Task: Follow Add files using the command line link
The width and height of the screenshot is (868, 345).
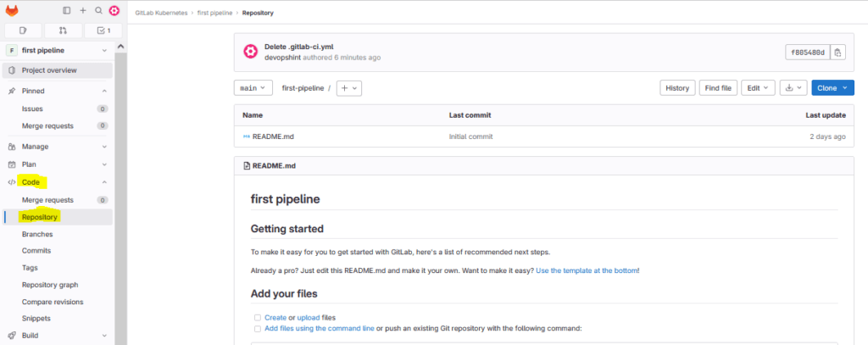Action: click(320, 328)
